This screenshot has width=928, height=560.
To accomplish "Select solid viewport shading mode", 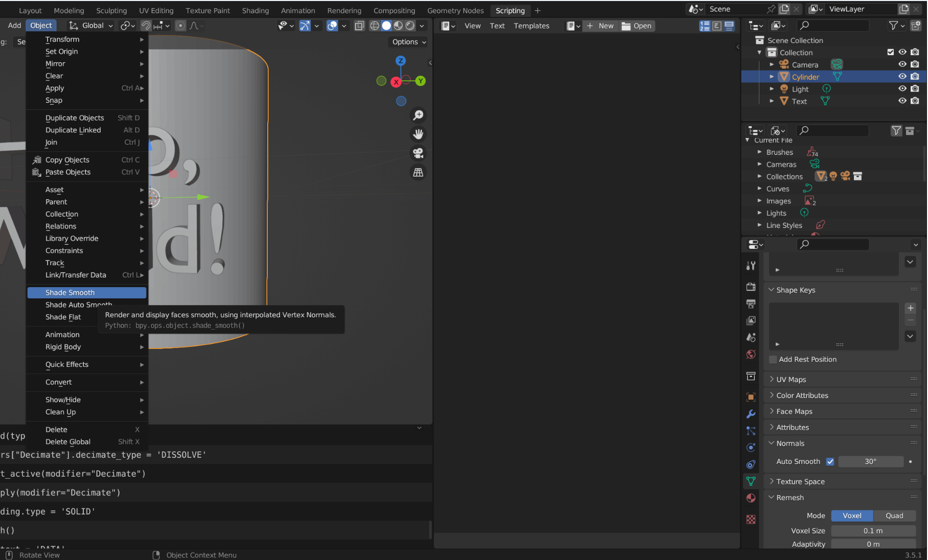I will pos(386,26).
